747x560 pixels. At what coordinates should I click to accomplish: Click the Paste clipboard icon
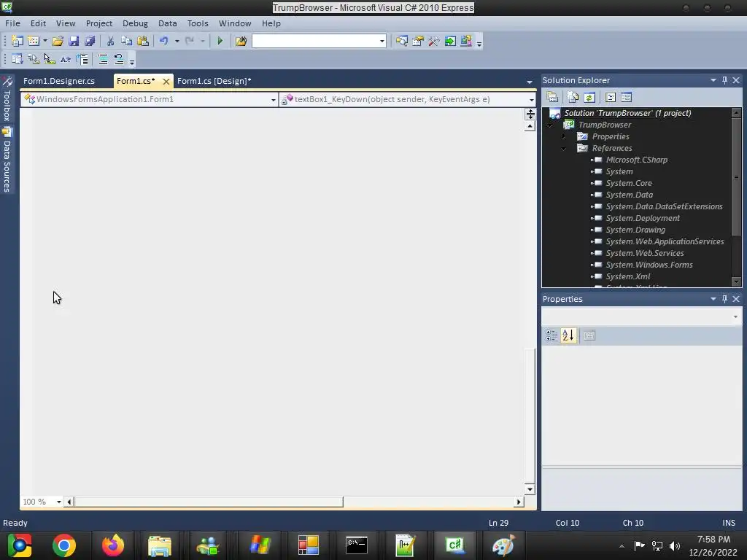click(x=142, y=41)
